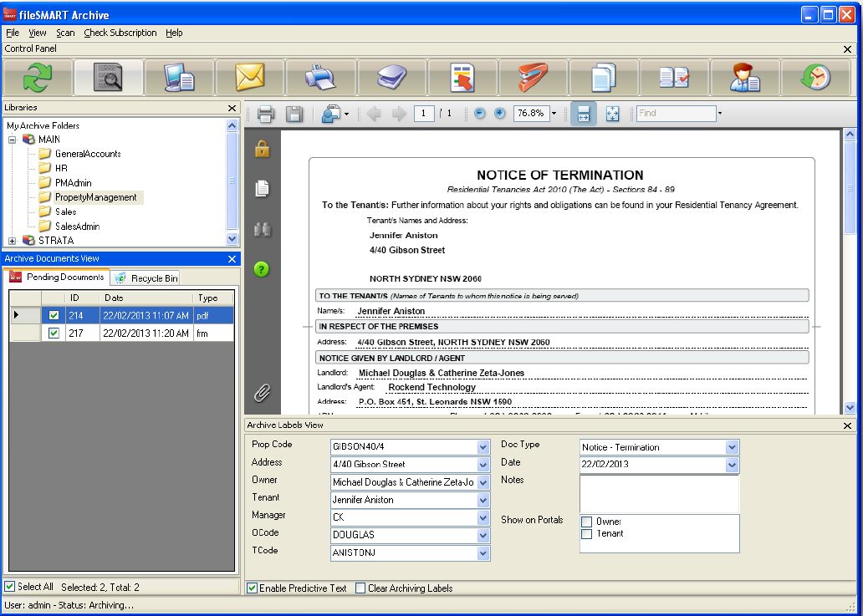Switch to the Recycle Bin tab
This screenshot has height=616, width=863.
[x=146, y=278]
